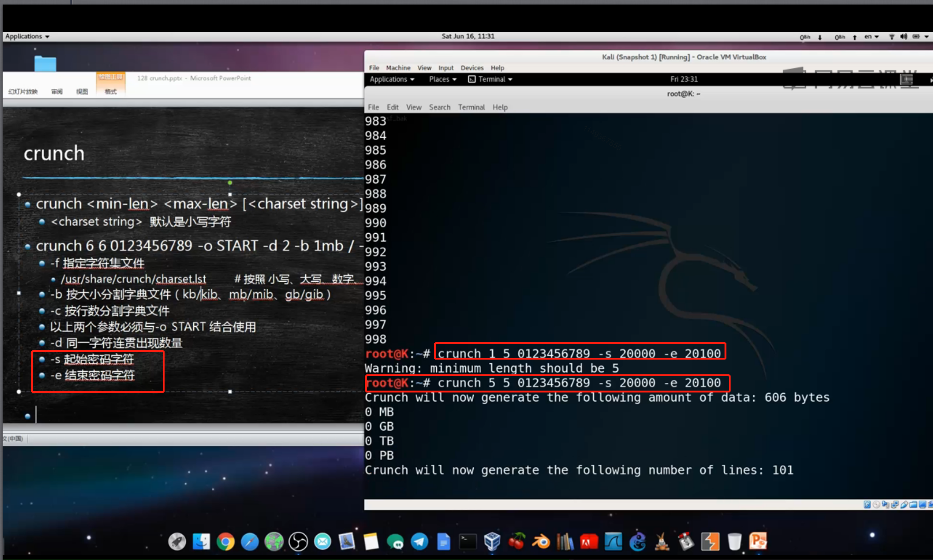Launch VirtualBox from the dock
Viewport: 933px width, 560px height.
pos(492,542)
